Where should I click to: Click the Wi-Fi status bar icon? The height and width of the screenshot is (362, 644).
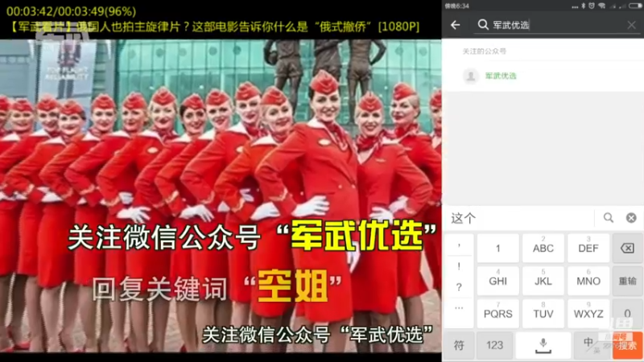click(x=601, y=6)
